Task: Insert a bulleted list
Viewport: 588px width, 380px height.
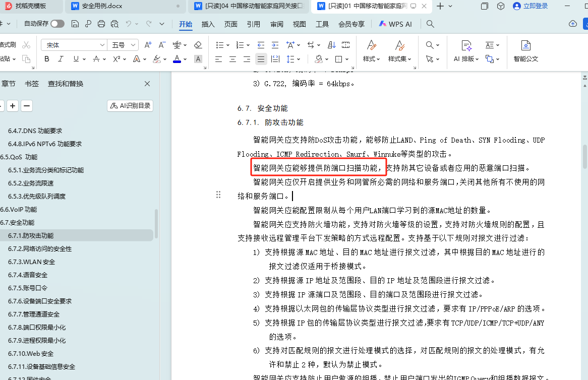Action: 220,45
